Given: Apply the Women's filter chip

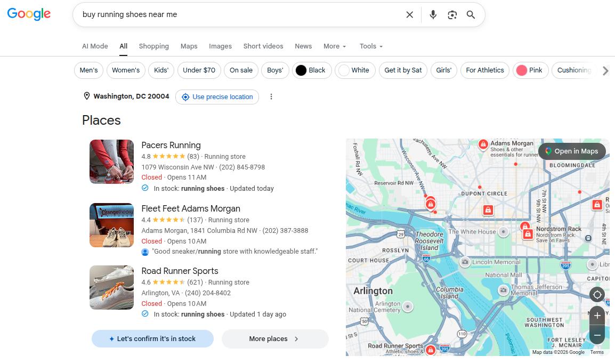Looking at the screenshot, I should pos(126,70).
